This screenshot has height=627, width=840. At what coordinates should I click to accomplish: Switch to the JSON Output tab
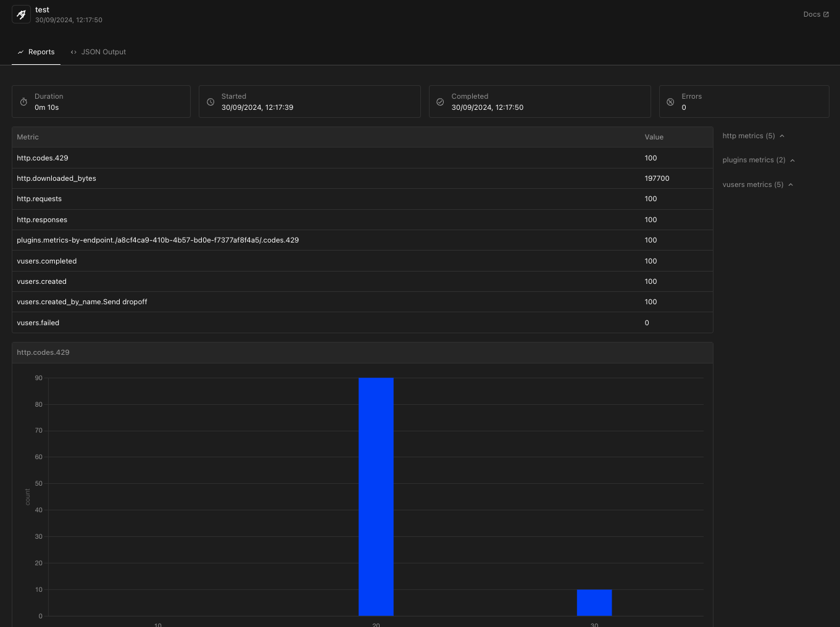[x=98, y=52]
